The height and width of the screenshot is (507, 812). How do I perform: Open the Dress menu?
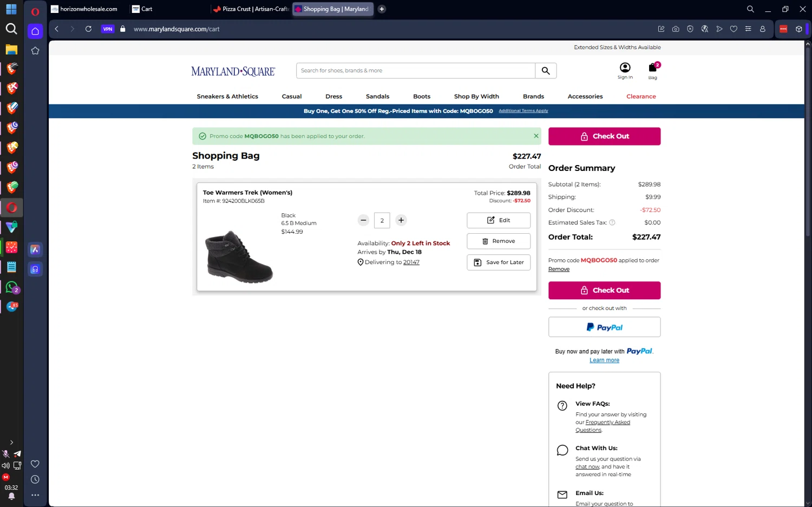(x=334, y=96)
